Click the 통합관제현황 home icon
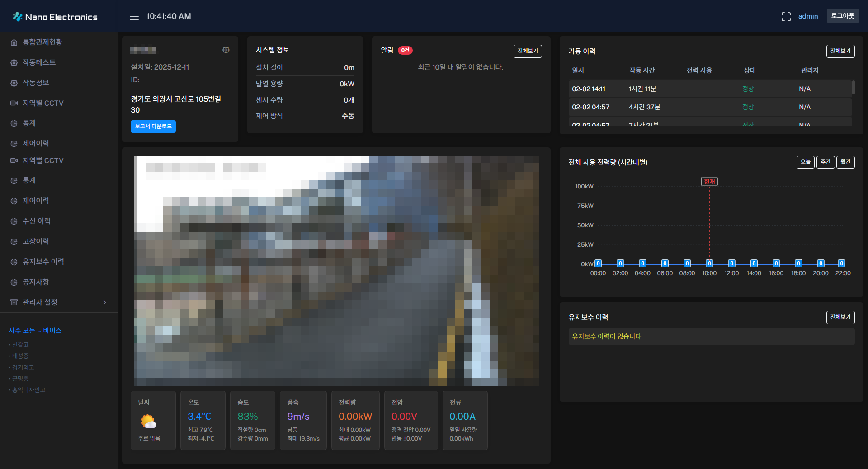 click(x=14, y=42)
